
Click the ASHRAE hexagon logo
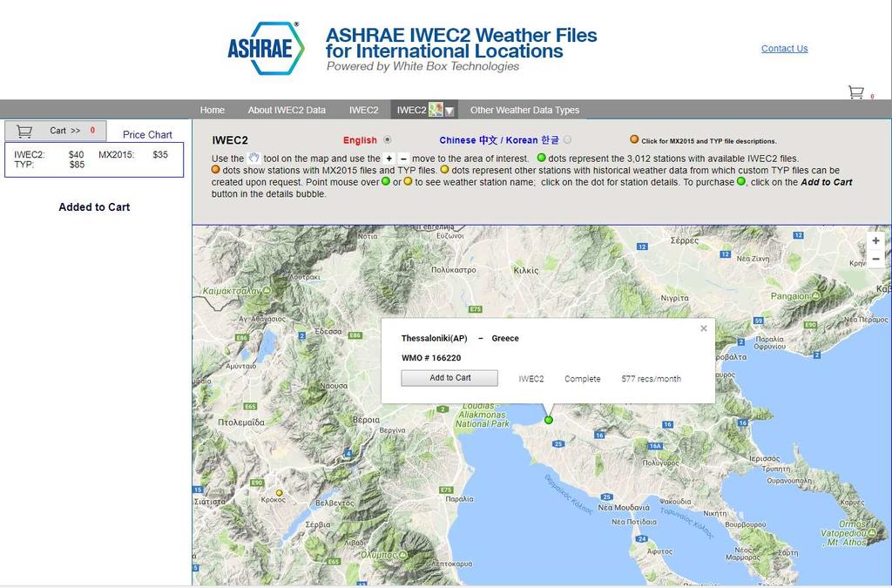266,48
